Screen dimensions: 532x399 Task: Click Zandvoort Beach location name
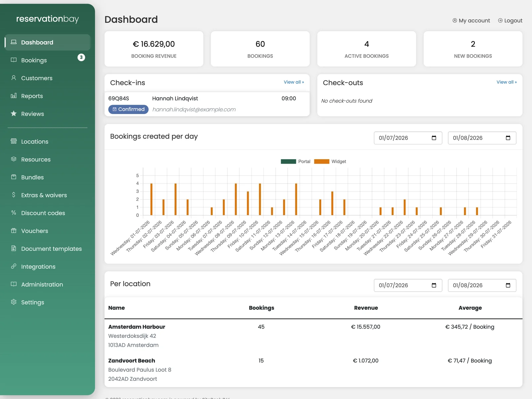[132, 361]
